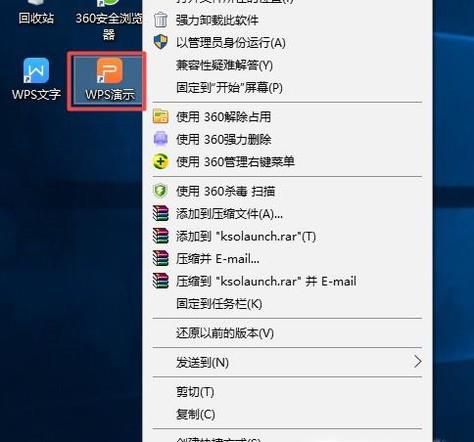Select 固定到任务栏(K)
This screenshot has height=442, width=474.
(x=287, y=304)
